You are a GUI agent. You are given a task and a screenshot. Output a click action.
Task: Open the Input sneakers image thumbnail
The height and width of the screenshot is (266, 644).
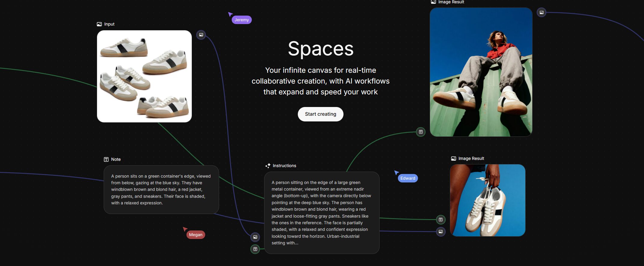coord(144,76)
